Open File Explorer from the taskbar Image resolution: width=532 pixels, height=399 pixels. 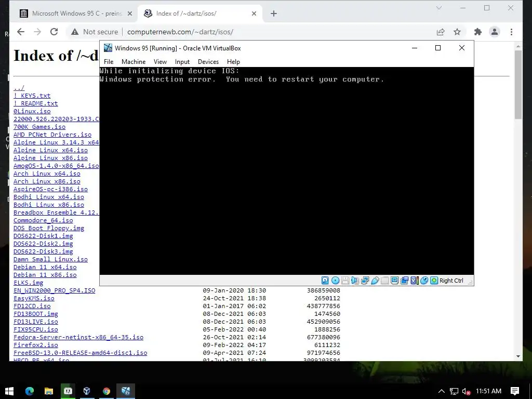pos(48,391)
